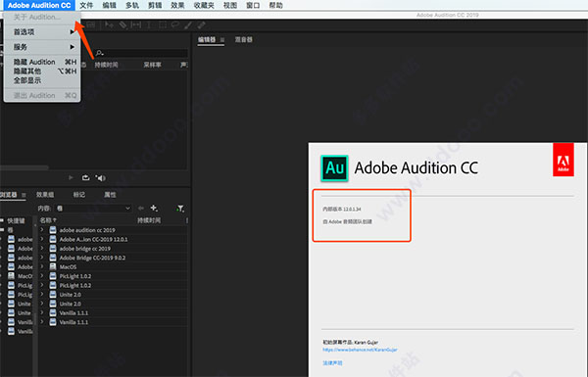Image resolution: width=588 pixels, height=377 pixels.
Task: Expand adobe bridge cc 2019 row
Action: [42, 249]
